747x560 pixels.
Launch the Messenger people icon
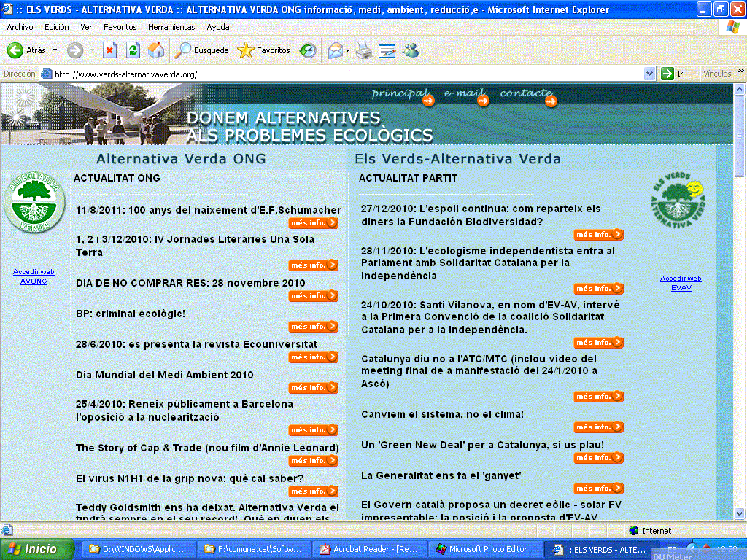tap(411, 50)
